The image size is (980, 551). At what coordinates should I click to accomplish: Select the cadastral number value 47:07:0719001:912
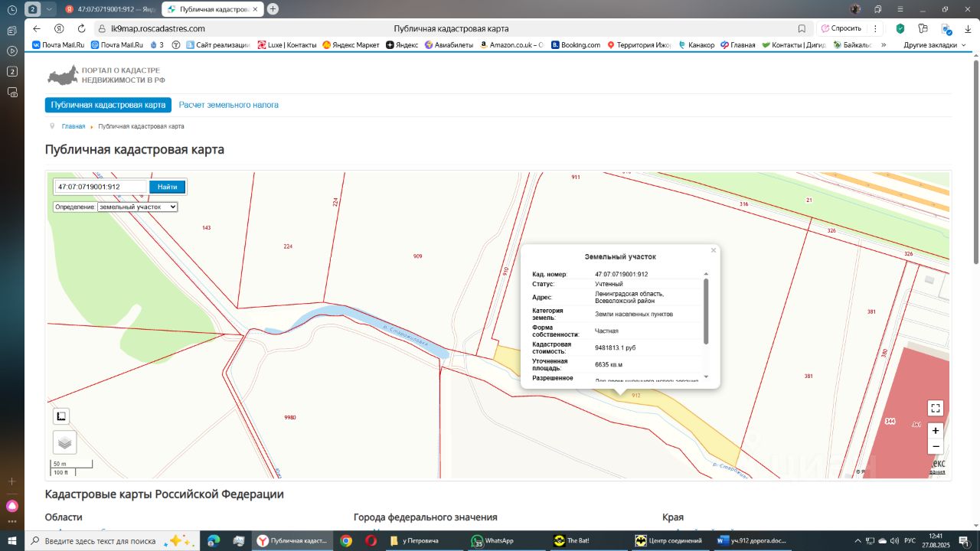(x=622, y=274)
